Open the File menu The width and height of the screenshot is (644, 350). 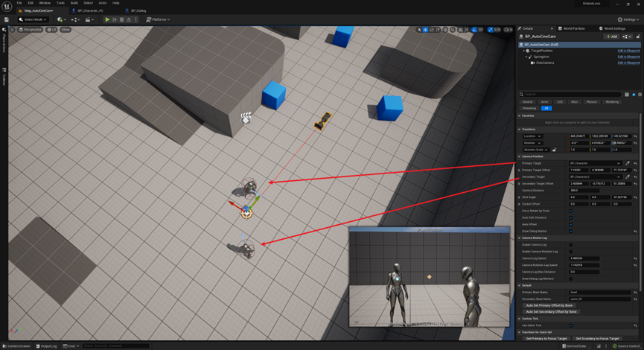pos(19,3)
